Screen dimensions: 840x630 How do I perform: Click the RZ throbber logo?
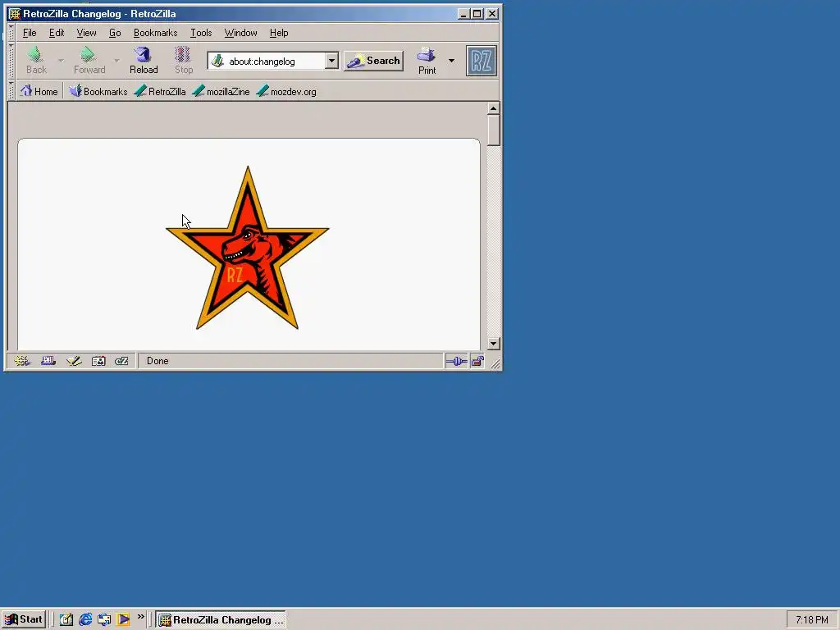point(481,61)
